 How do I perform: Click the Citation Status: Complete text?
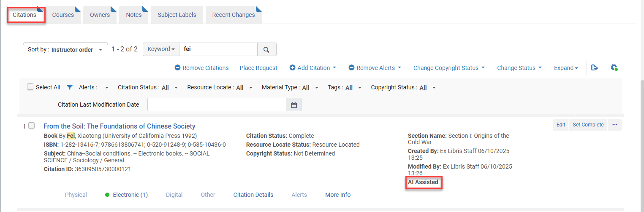point(280,136)
